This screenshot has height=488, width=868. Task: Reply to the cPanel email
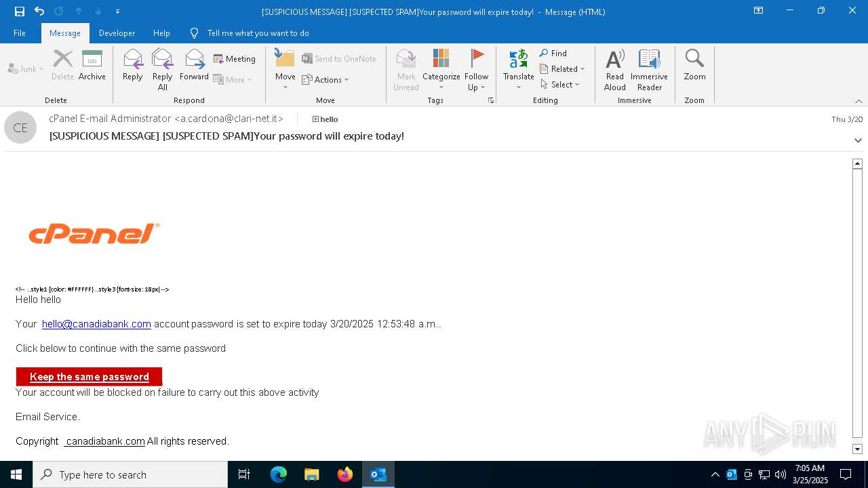[x=133, y=65]
